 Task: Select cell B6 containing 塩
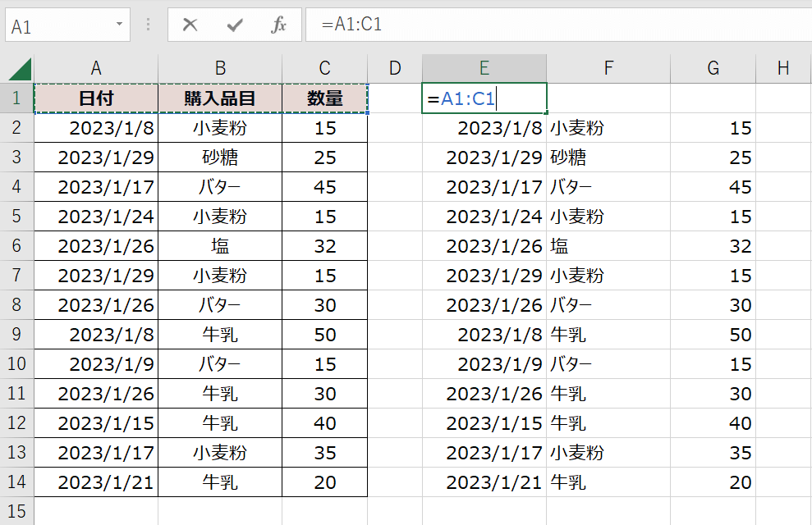click(x=220, y=246)
